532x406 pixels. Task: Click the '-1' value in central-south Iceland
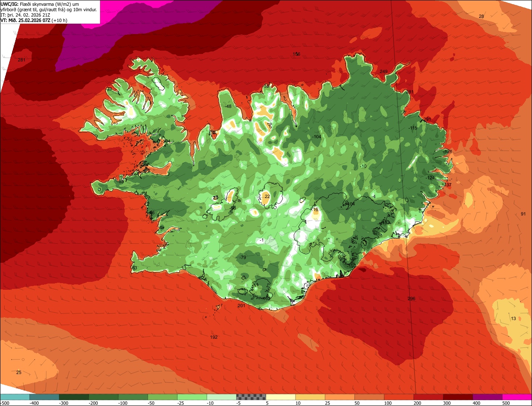click(x=261, y=240)
